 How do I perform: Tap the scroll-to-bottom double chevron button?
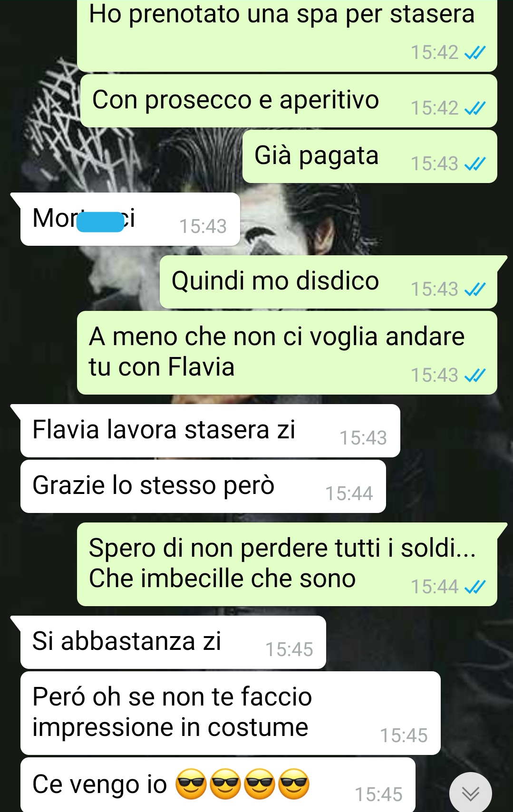(x=471, y=793)
